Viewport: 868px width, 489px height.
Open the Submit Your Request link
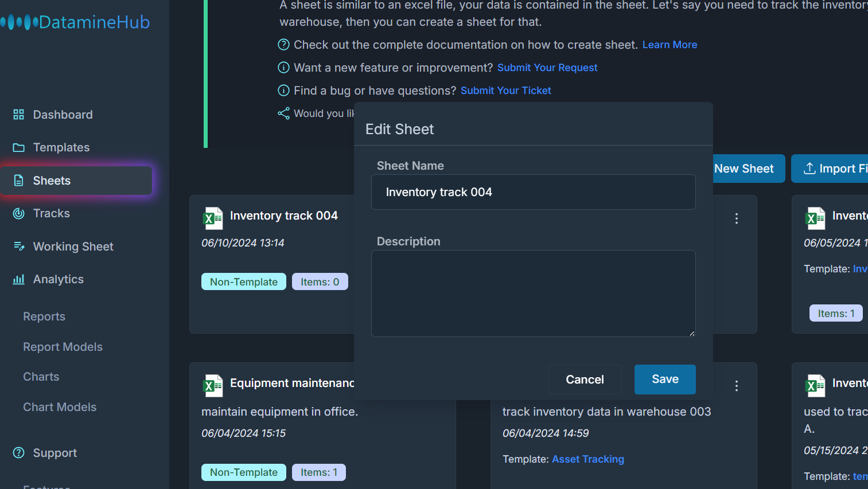(547, 68)
